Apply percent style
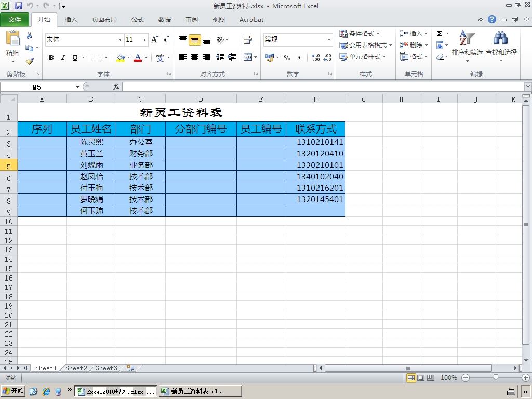Viewport: 532px width, 399px height. 287,58
